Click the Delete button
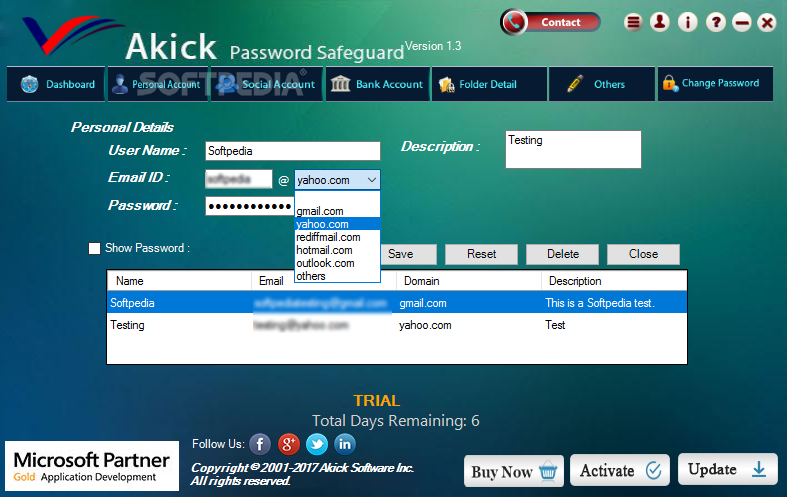This screenshot has height=497, width=787. coord(563,254)
